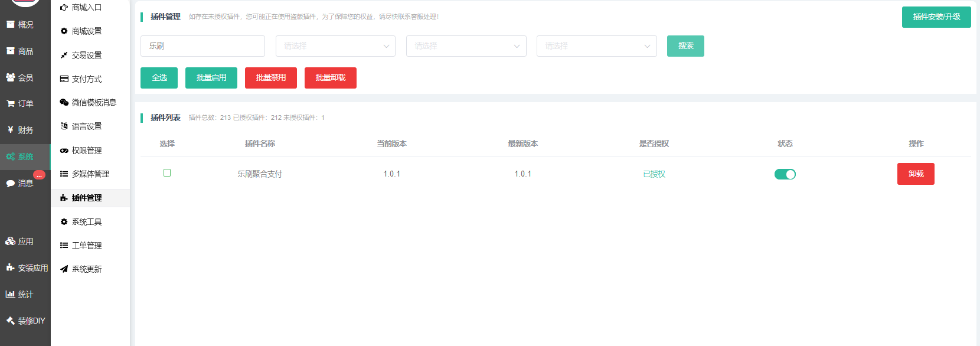The width and height of the screenshot is (980, 346).
Task: Click the 状态 column header
Action: pos(785,144)
